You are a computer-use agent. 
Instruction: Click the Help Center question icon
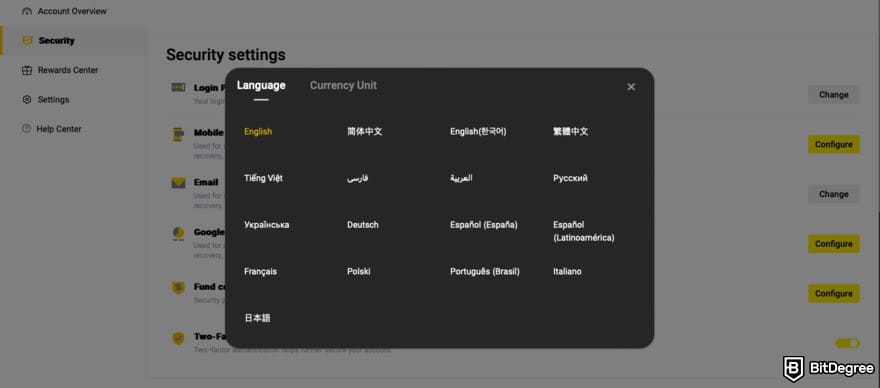pos(26,129)
